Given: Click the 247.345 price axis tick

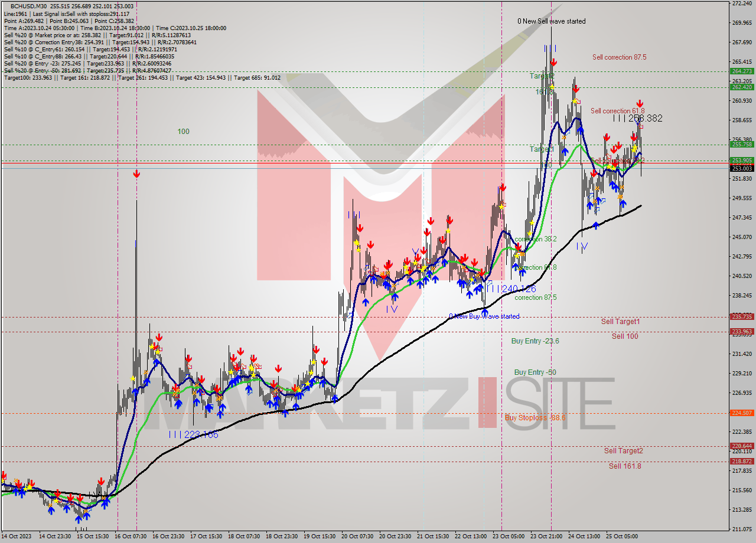Looking at the screenshot, I should click(742, 218).
